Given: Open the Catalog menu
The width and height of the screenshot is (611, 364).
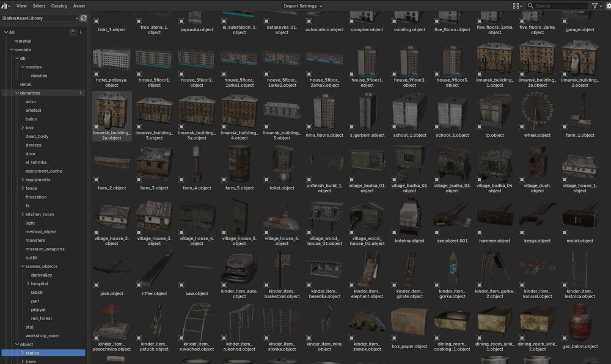Looking at the screenshot, I should click(x=59, y=6).
